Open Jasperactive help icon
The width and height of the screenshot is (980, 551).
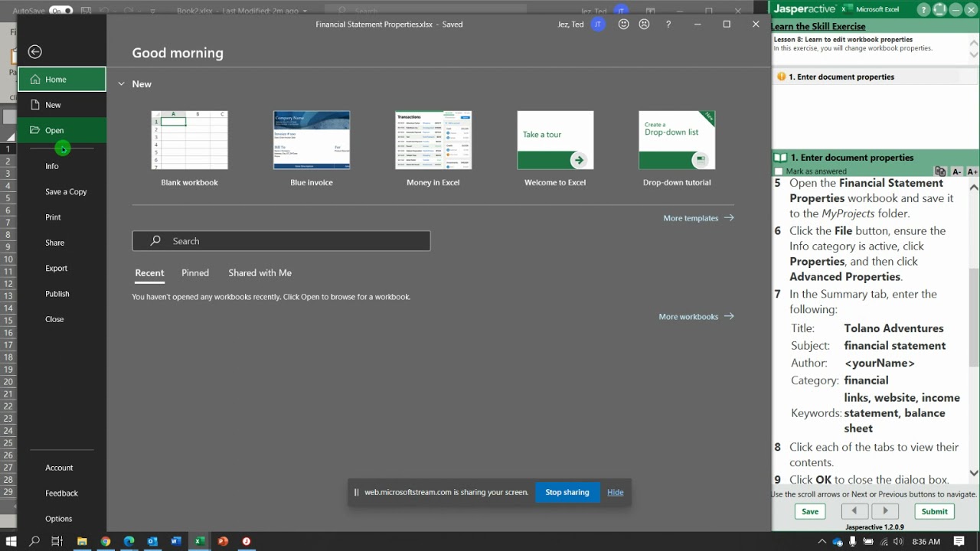(x=924, y=10)
